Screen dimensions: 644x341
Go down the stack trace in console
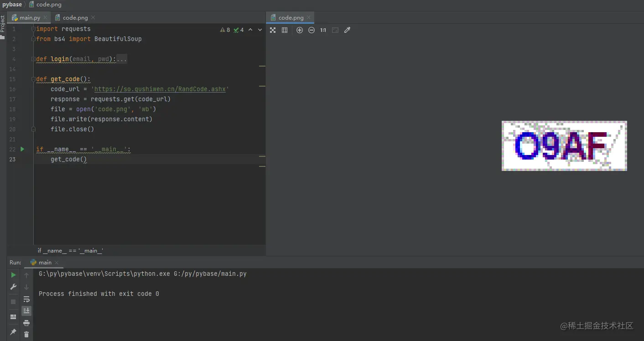coord(26,287)
